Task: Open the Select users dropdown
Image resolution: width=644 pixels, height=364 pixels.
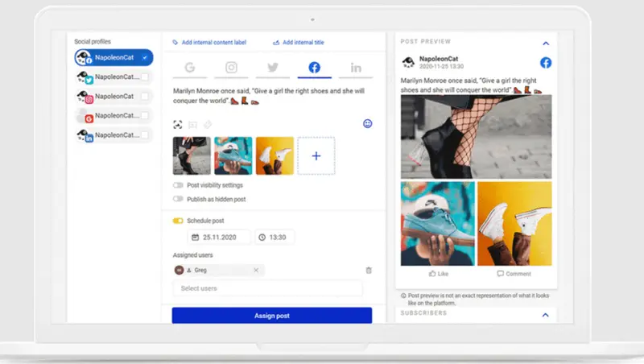Action: pyautogui.click(x=267, y=288)
